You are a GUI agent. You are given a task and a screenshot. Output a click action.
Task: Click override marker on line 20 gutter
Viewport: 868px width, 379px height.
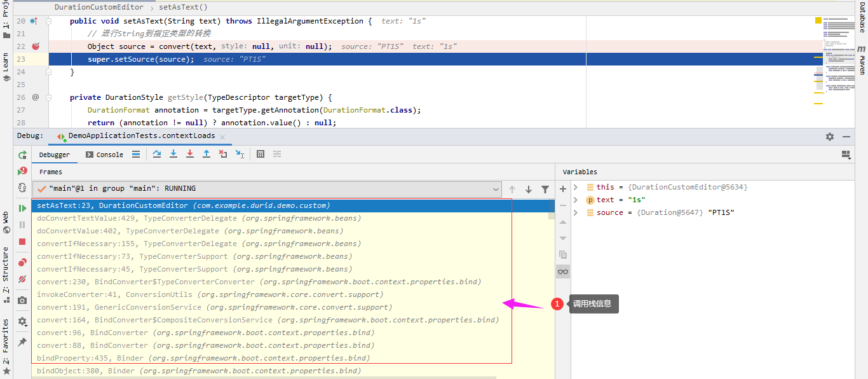pos(33,21)
